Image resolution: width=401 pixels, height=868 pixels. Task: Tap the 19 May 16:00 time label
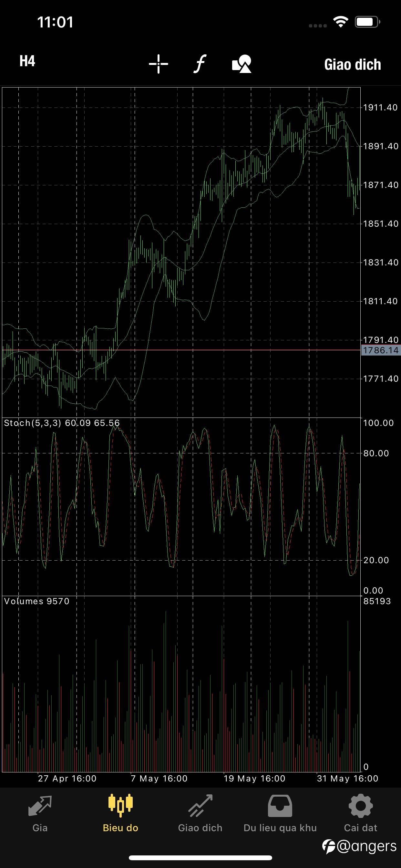[254, 778]
